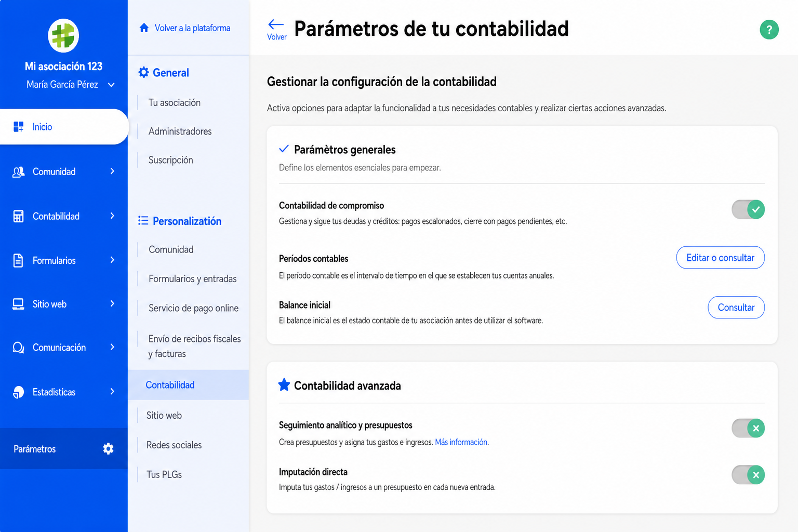This screenshot has height=532, width=798.
Task: Click the Parámetros sidebar label
Action: tap(34, 449)
